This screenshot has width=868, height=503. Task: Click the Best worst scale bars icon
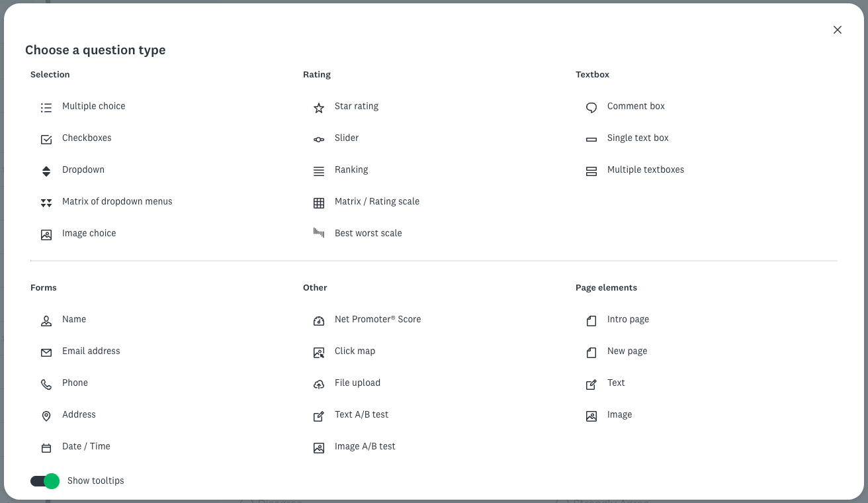pyautogui.click(x=319, y=232)
